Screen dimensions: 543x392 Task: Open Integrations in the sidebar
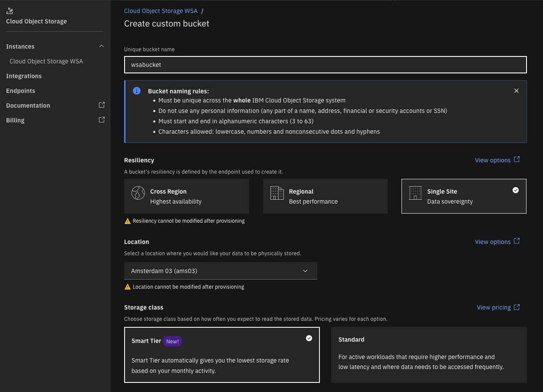coord(24,76)
